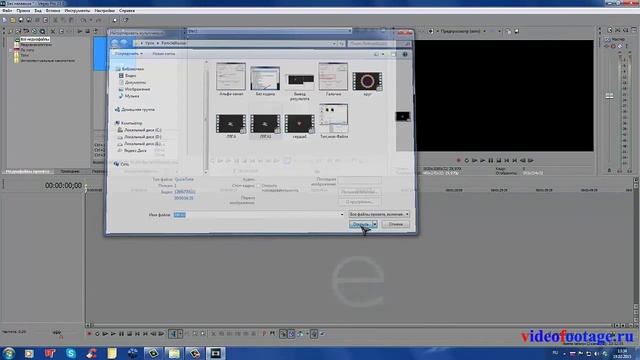Open the Tools menu in Vegas
Screen dimensions: 640x360
(x=77, y=11)
